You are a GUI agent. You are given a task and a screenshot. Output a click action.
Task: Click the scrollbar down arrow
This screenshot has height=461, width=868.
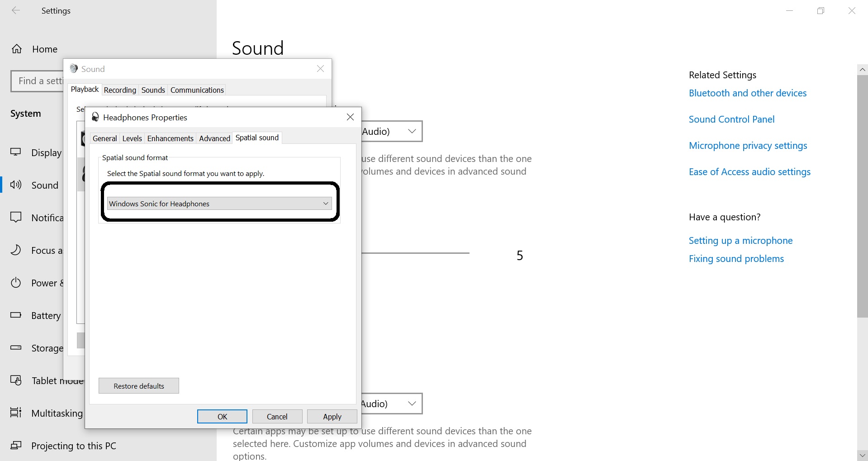click(x=862, y=455)
